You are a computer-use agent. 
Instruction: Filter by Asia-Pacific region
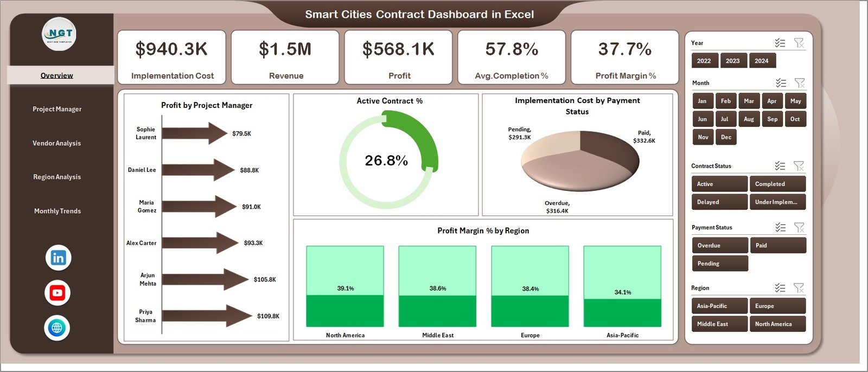coord(719,306)
